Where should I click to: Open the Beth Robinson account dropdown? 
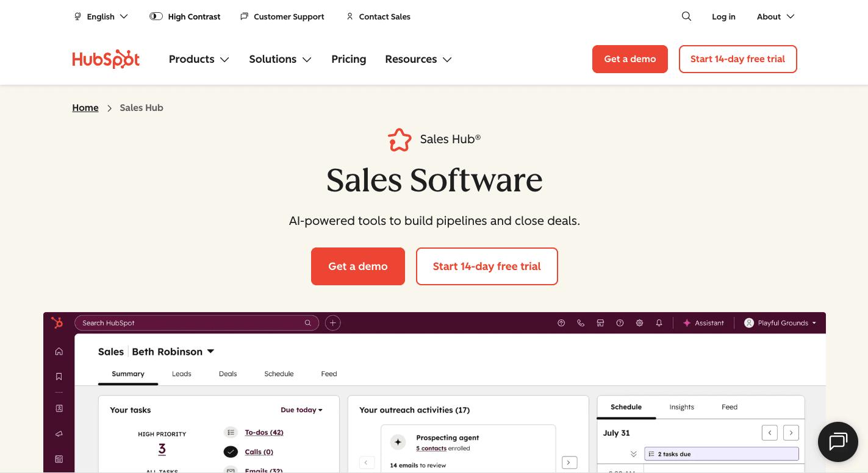[210, 351]
